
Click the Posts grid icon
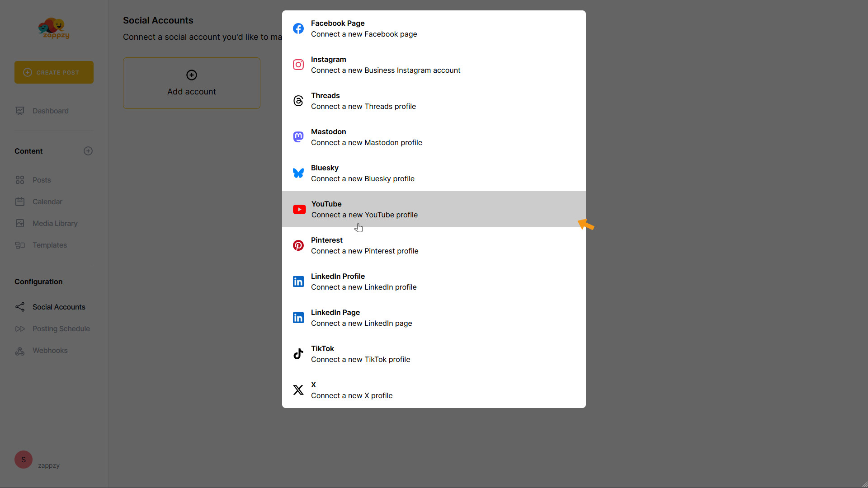[x=20, y=180]
